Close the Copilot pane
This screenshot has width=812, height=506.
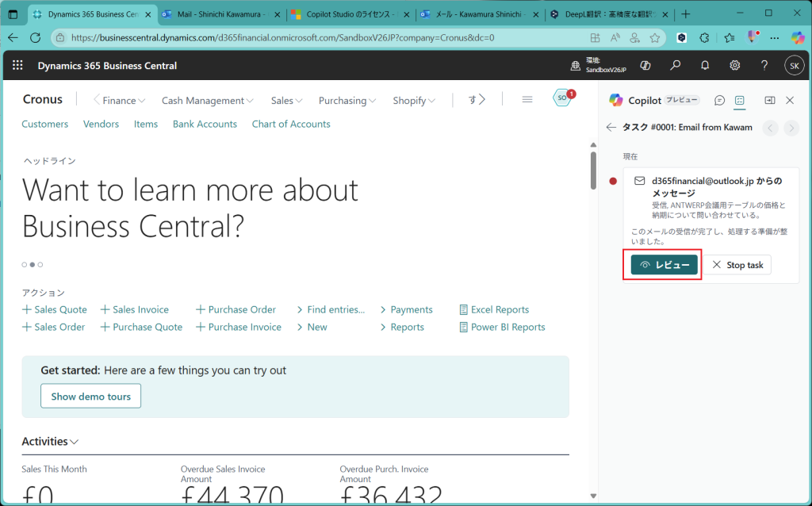pyautogui.click(x=790, y=101)
